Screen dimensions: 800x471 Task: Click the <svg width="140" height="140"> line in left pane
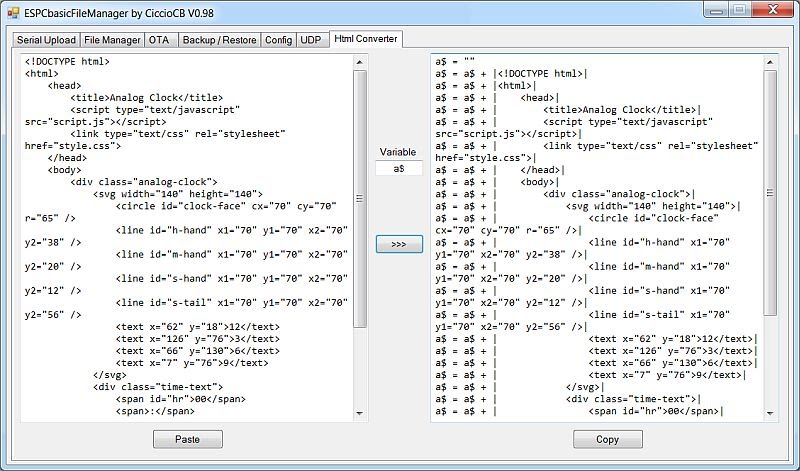tap(178, 194)
